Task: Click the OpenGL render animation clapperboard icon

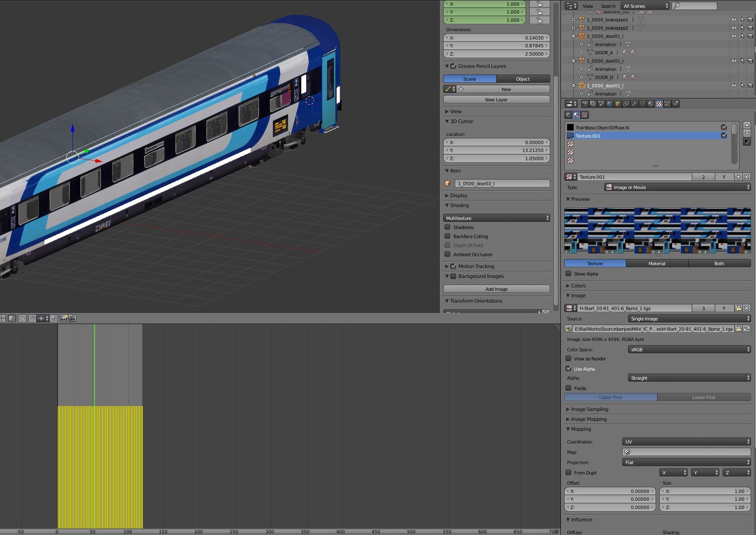Action: point(72,318)
